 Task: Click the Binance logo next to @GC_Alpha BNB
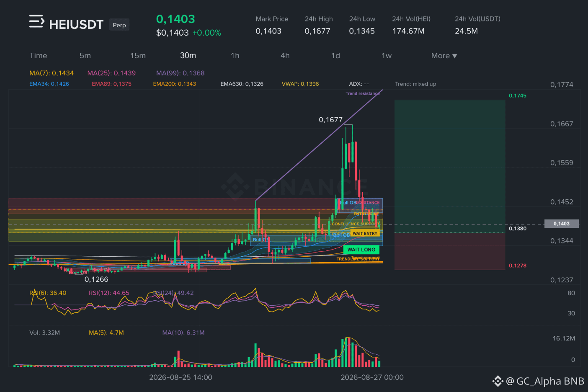[498, 381]
